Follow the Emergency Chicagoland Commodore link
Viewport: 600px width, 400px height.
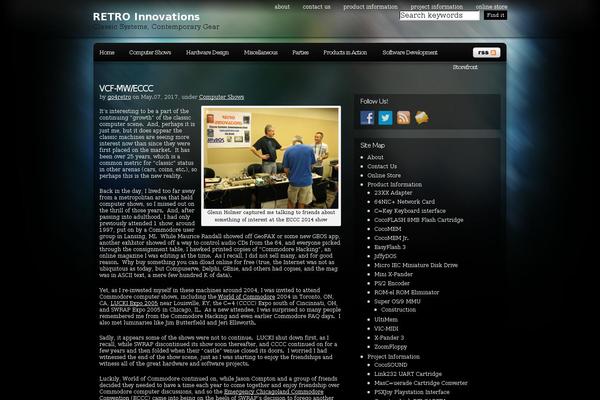pos(274,392)
